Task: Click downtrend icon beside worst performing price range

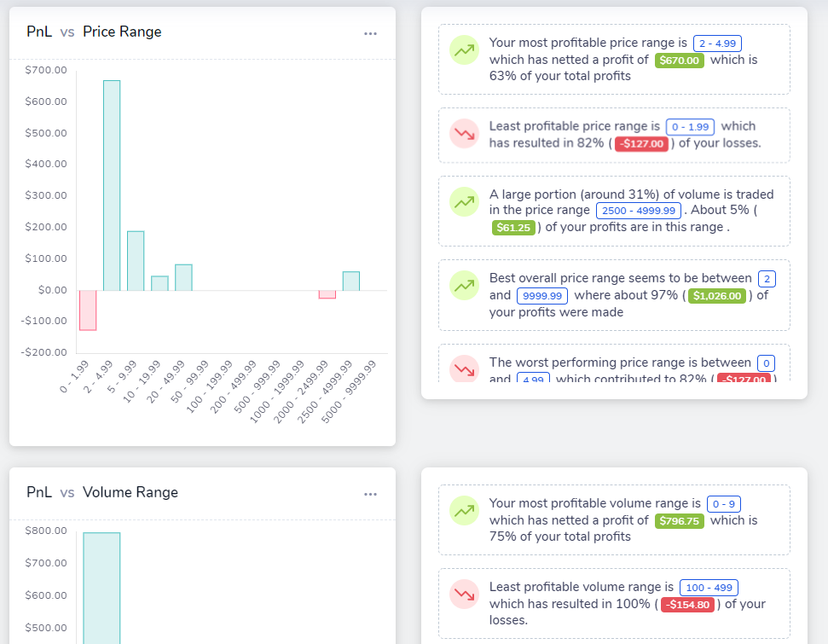Action: [x=464, y=368]
